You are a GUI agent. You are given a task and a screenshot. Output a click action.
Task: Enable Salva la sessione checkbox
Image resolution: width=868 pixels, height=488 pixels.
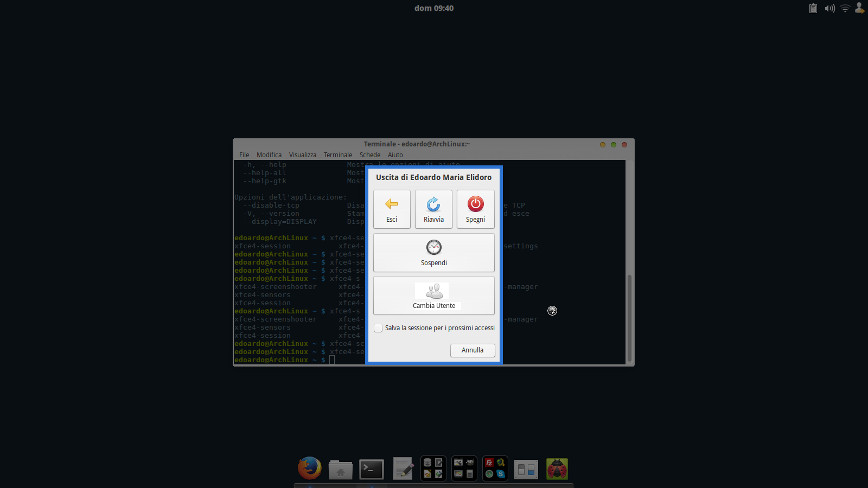point(378,328)
